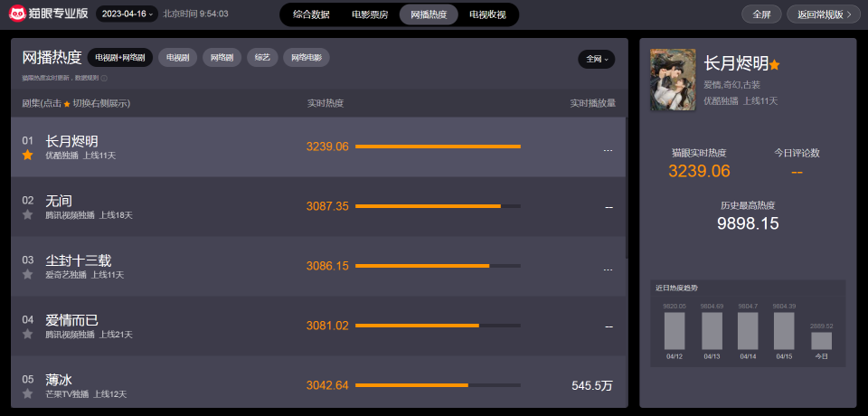The image size is (868, 416).
Task: Select 电视剧+网络剧 filter
Action: click(120, 58)
